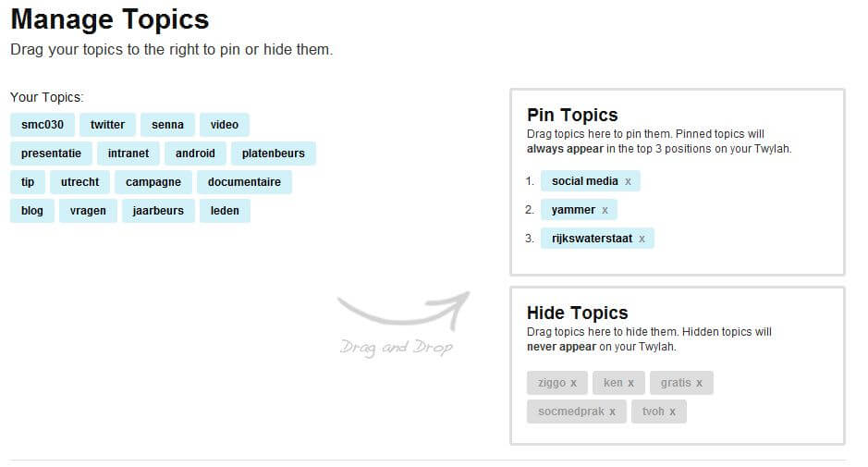Click the 'presentatie' topic tag

coord(51,154)
